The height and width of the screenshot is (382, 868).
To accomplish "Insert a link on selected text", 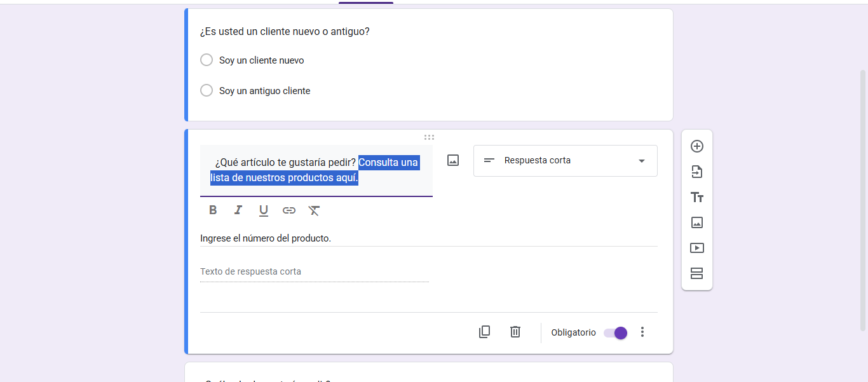I will tap(289, 210).
